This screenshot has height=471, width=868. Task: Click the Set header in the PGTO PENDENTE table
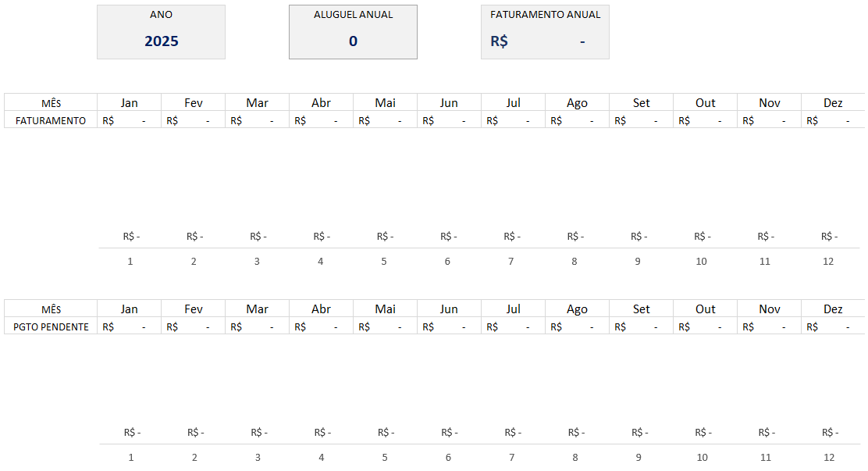(641, 309)
